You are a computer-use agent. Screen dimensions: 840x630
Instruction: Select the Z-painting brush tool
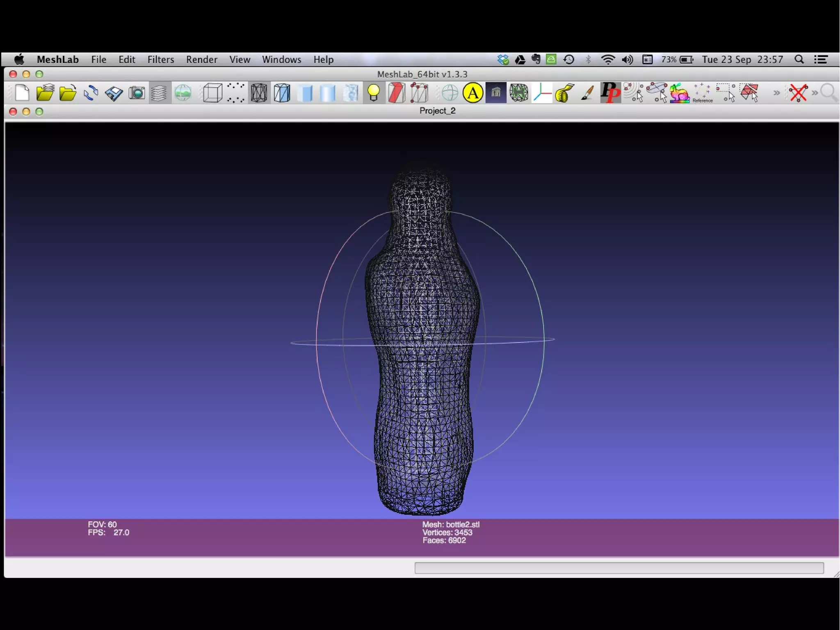click(587, 93)
